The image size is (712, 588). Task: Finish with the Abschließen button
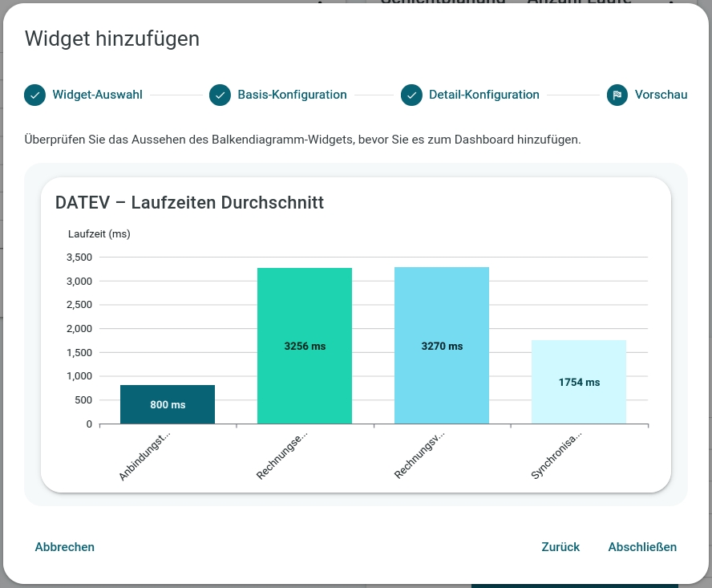click(x=642, y=546)
